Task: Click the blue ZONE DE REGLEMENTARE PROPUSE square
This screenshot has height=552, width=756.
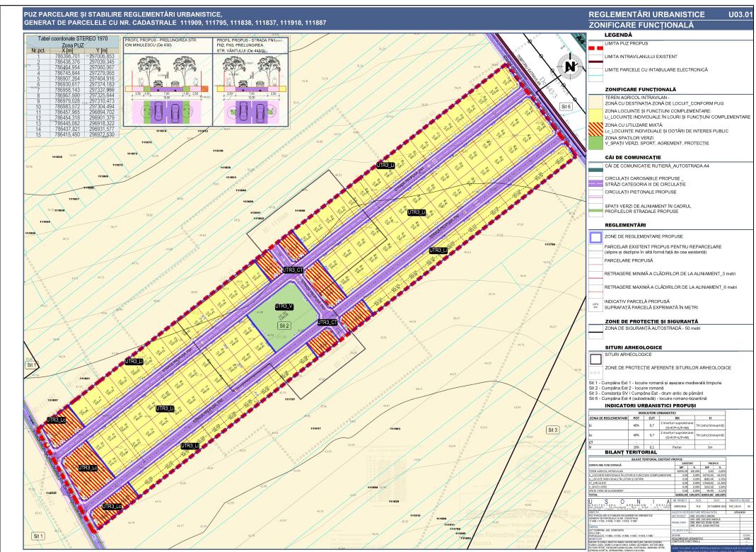Action: [x=596, y=237]
